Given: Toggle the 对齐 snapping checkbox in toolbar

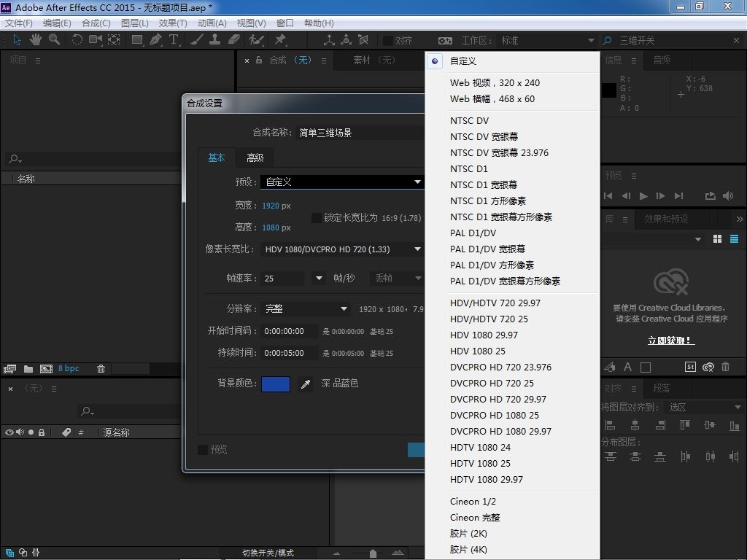Looking at the screenshot, I should (x=388, y=41).
